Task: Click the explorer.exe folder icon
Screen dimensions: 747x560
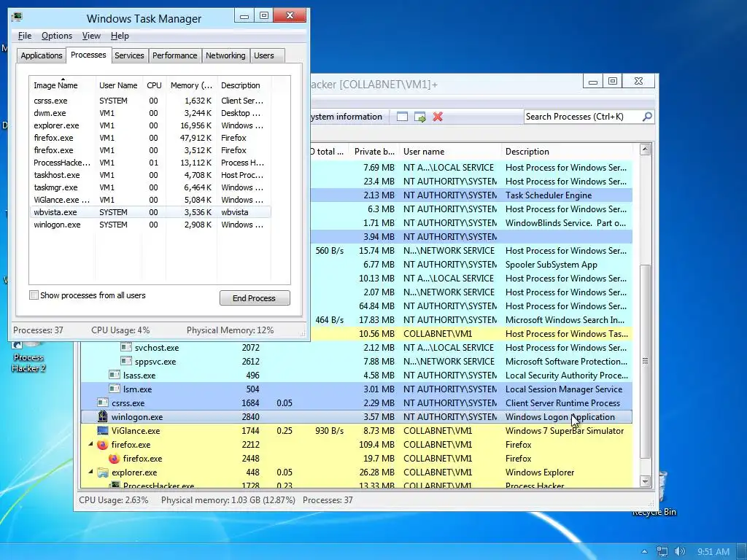Action: tap(102, 472)
